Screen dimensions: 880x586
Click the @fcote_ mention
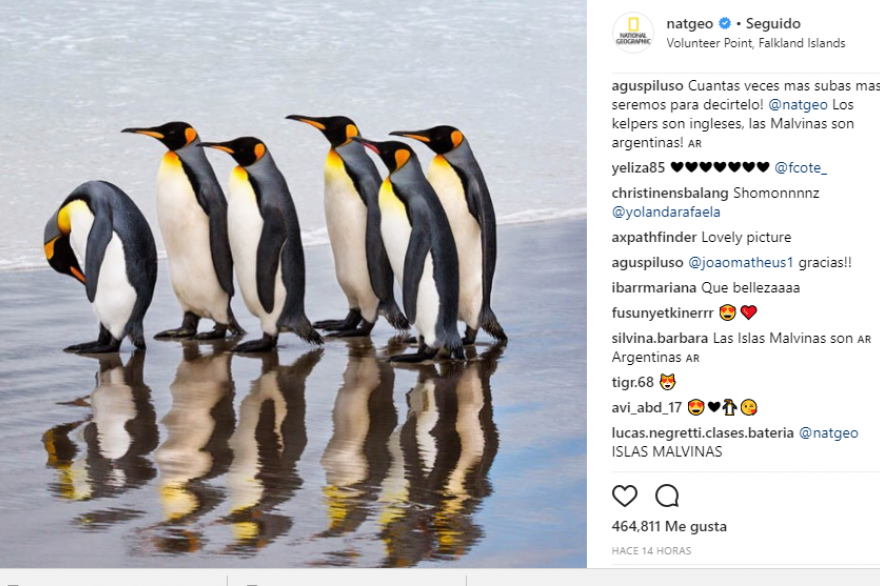coord(800,168)
